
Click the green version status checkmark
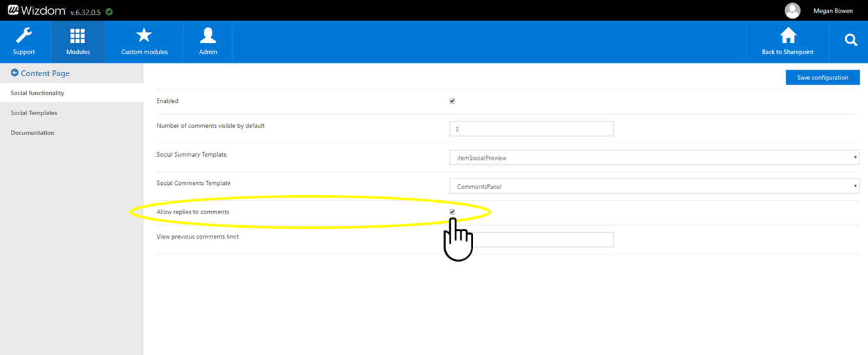109,12
